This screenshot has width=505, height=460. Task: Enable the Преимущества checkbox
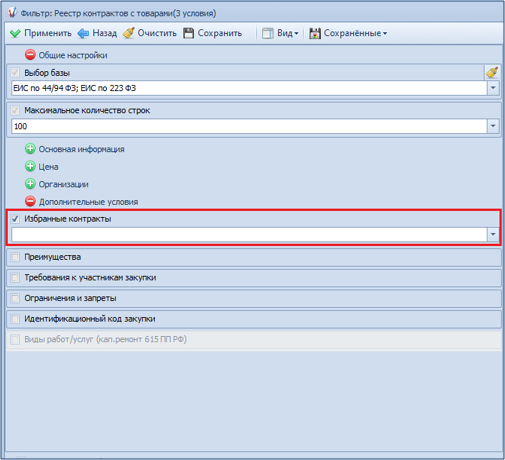[x=15, y=257]
